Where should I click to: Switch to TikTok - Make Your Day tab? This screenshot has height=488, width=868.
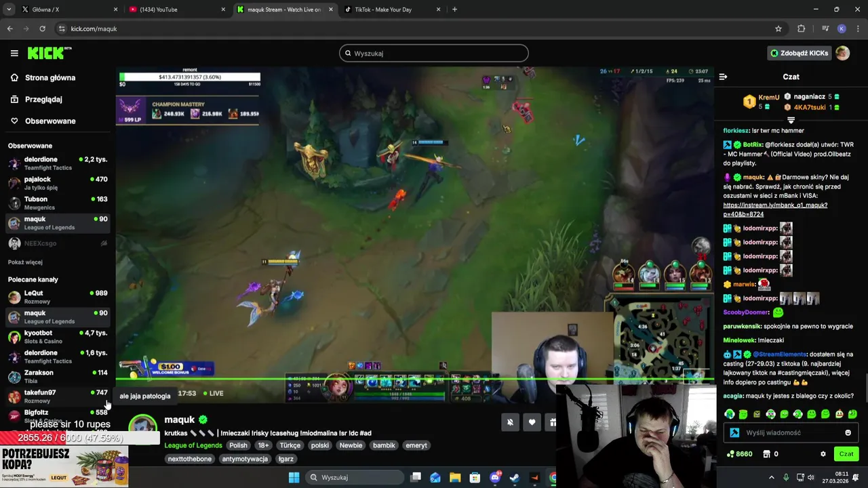(x=392, y=9)
